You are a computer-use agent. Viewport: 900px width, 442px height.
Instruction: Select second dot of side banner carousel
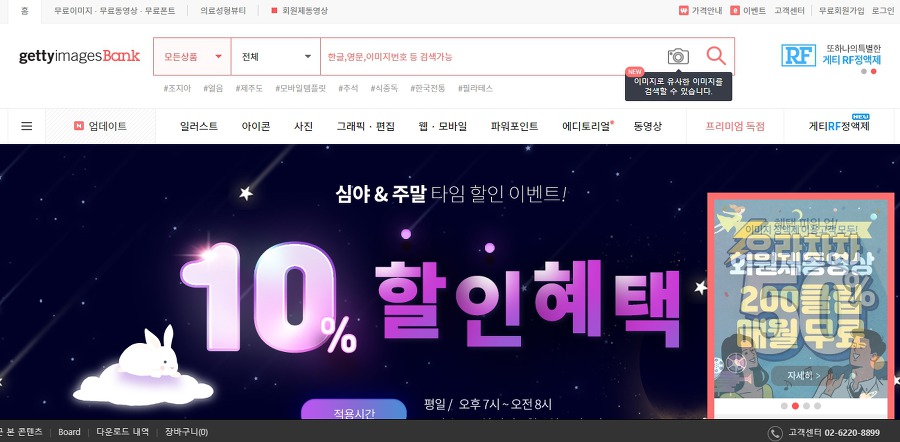click(x=795, y=406)
